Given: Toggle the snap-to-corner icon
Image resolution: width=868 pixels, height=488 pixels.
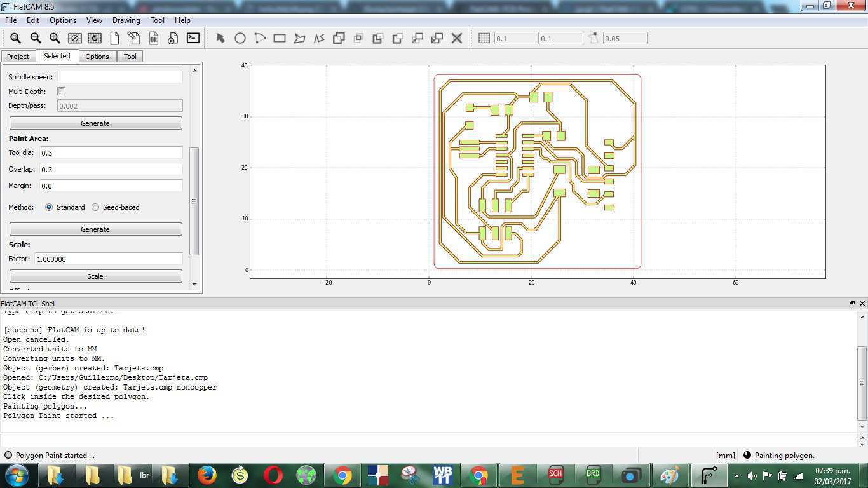Looking at the screenshot, I should click(x=593, y=38).
